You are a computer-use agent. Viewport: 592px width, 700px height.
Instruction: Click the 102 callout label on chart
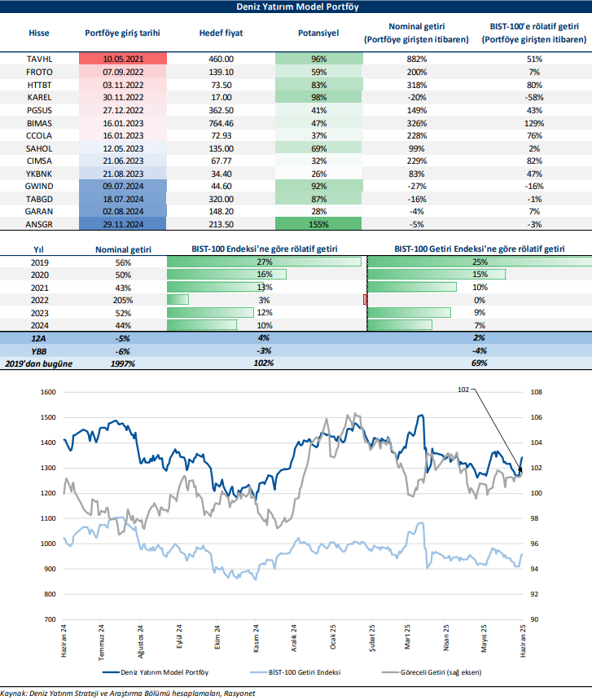click(x=464, y=390)
